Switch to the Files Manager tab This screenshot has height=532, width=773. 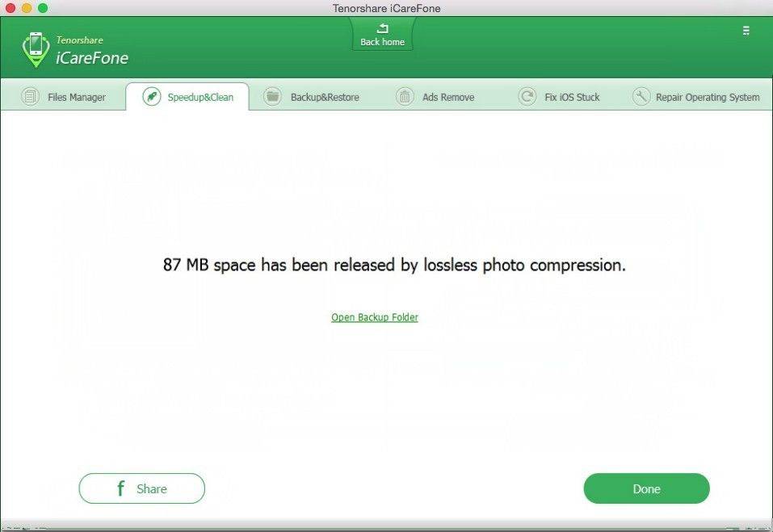tap(64, 97)
